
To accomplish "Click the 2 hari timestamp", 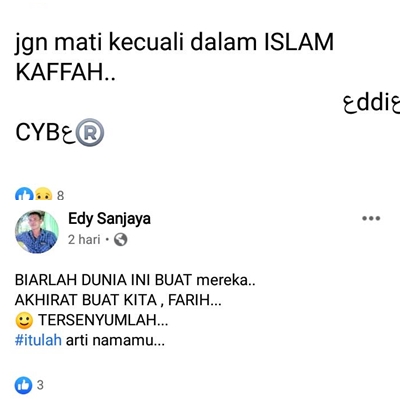I will pyautogui.click(x=84, y=239).
